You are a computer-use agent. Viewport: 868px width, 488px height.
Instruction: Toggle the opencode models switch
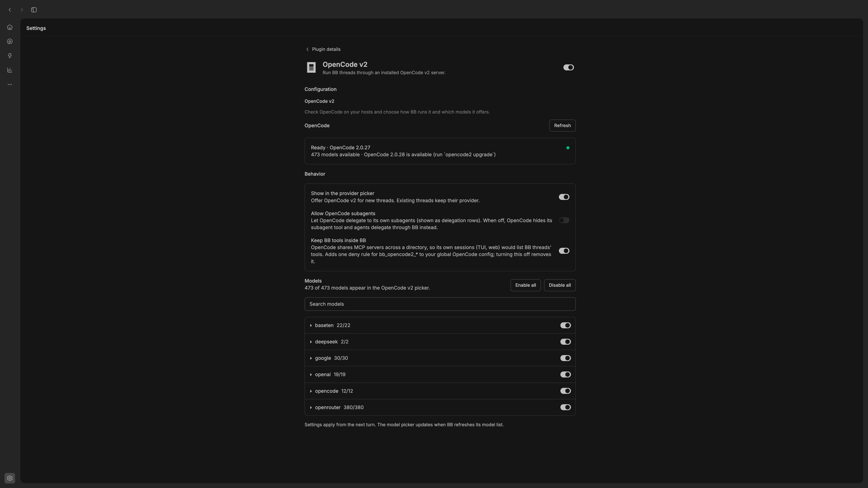[565, 391]
